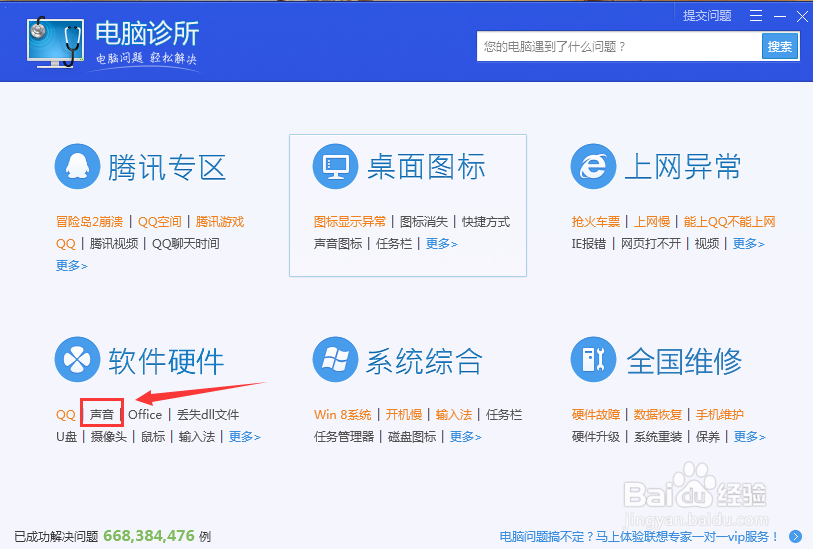Click 任务栏 under 系统综合
813x549 pixels.
pos(504,415)
